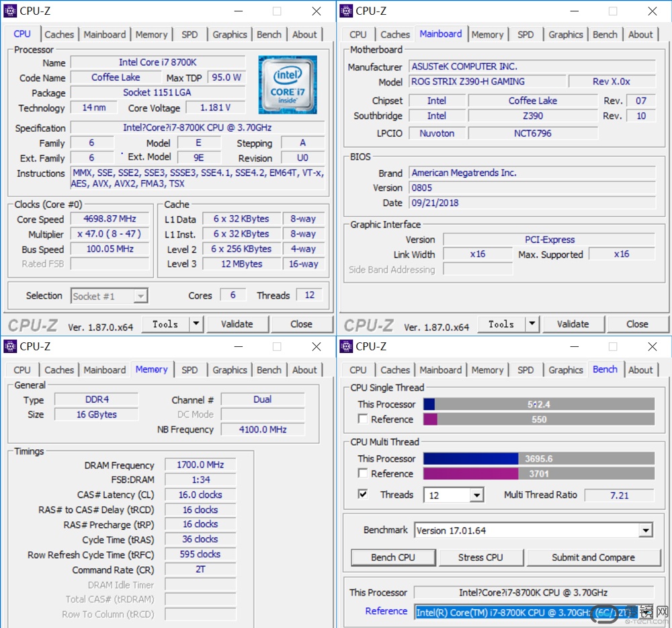Click the Core Speed value '4698.87 MHz'
The width and height of the screenshot is (672, 628).
click(x=110, y=219)
